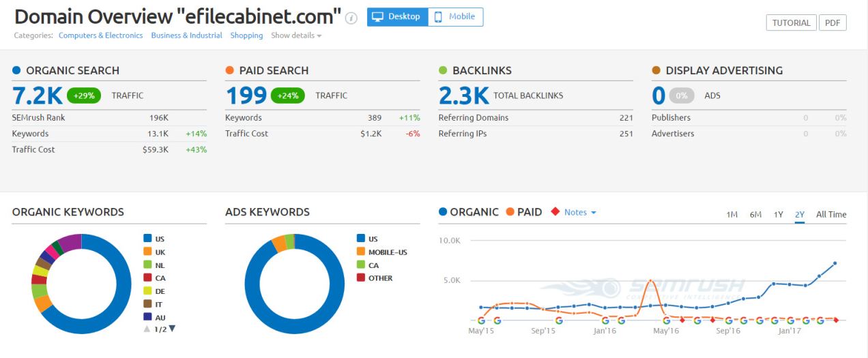This screenshot has width=868, height=358.
Task: Select the 2Y time range
Action: click(x=800, y=214)
